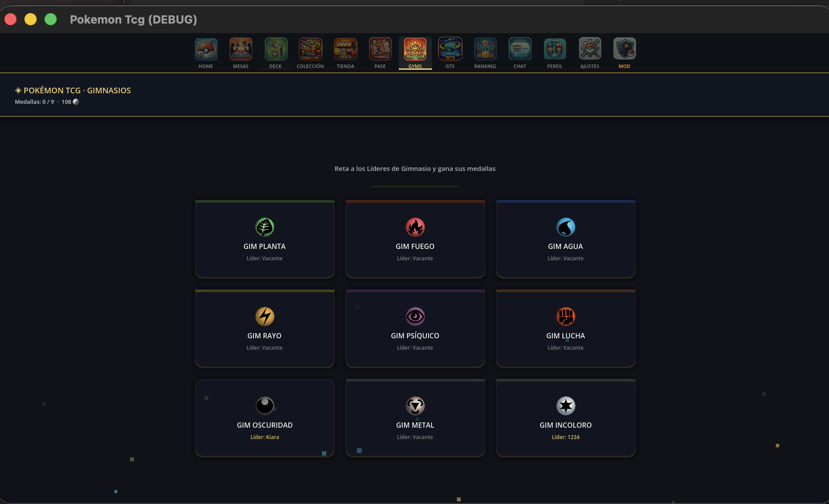This screenshot has height=504, width=829.
Task: Open the Colección icon
Action: [x=310, y=49]
